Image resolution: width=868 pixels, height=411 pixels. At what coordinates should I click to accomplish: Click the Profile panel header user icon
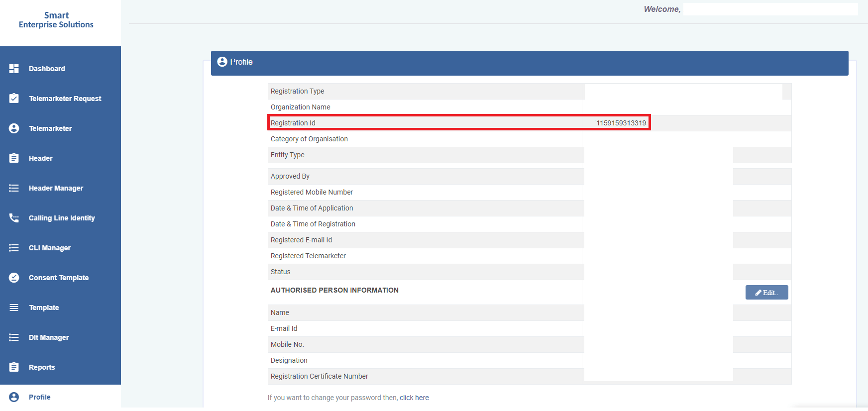tap(222, 62)
